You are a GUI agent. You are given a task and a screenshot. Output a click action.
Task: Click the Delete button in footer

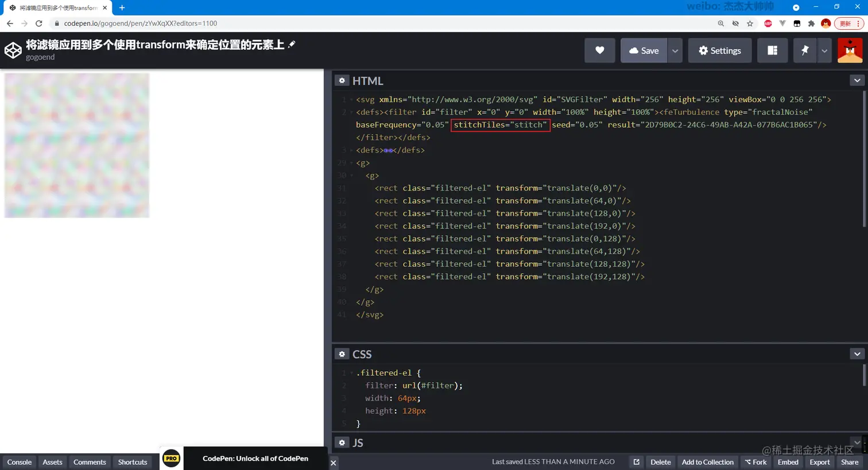click(660, 462)
